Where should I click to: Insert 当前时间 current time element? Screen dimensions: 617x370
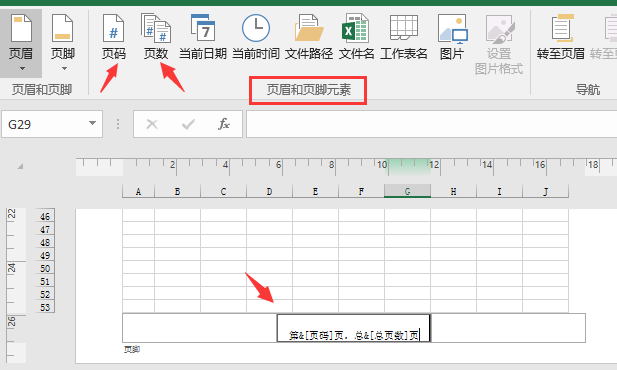pyautogui.click(x=256, y=37)
